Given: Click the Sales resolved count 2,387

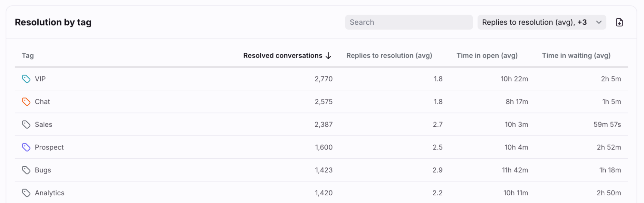Looking at the screenshot, I should [x=323, y=125].
